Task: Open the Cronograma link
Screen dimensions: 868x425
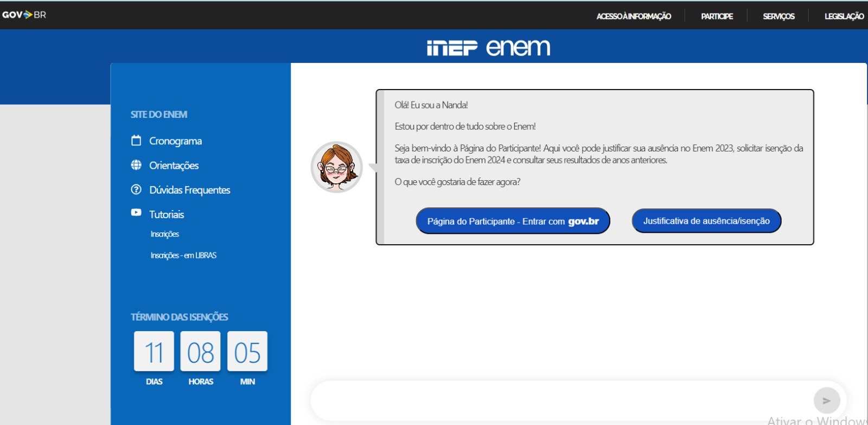Action: (x=175, y=141)
